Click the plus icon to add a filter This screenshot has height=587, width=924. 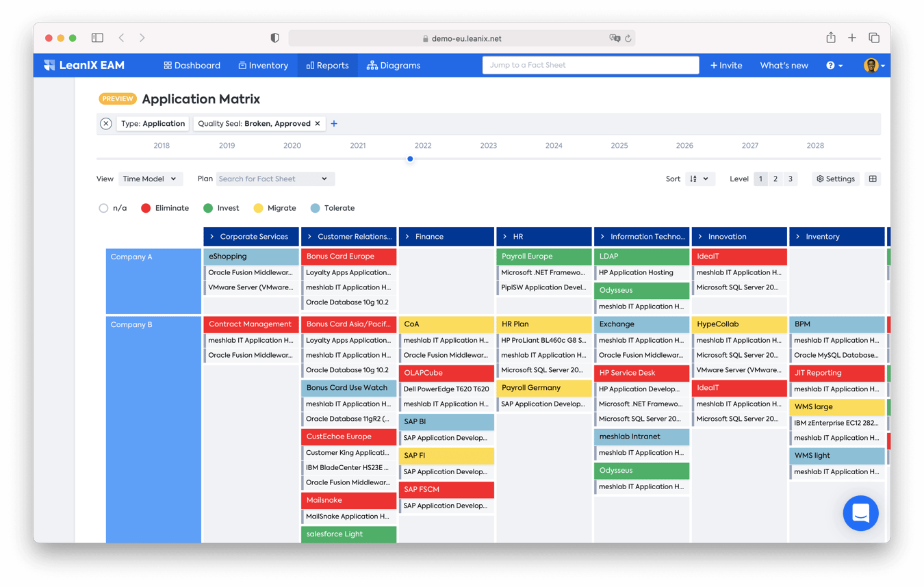point(334,123)
